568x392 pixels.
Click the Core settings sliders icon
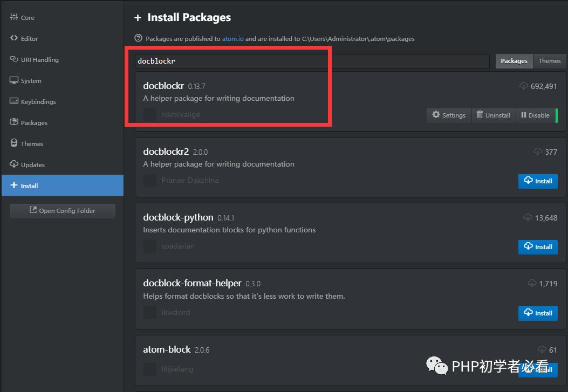[x=14, y=17]
